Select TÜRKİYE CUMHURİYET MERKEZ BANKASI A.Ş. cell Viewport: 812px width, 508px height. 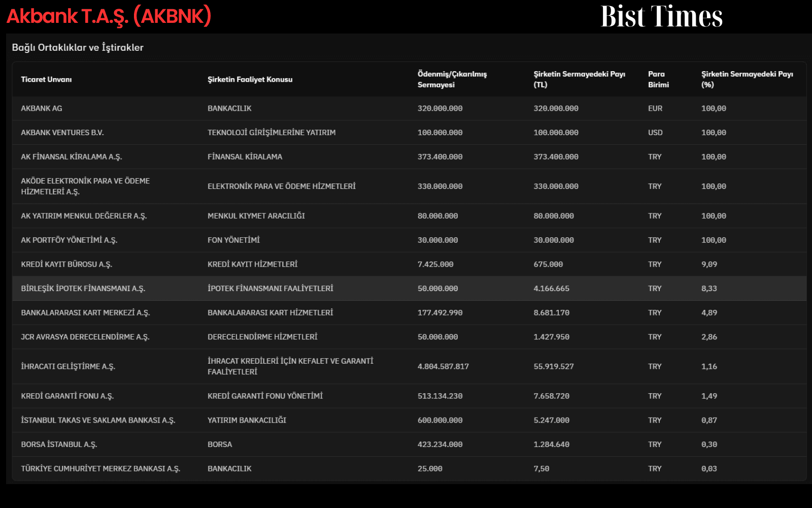click(x=100, y=469)
